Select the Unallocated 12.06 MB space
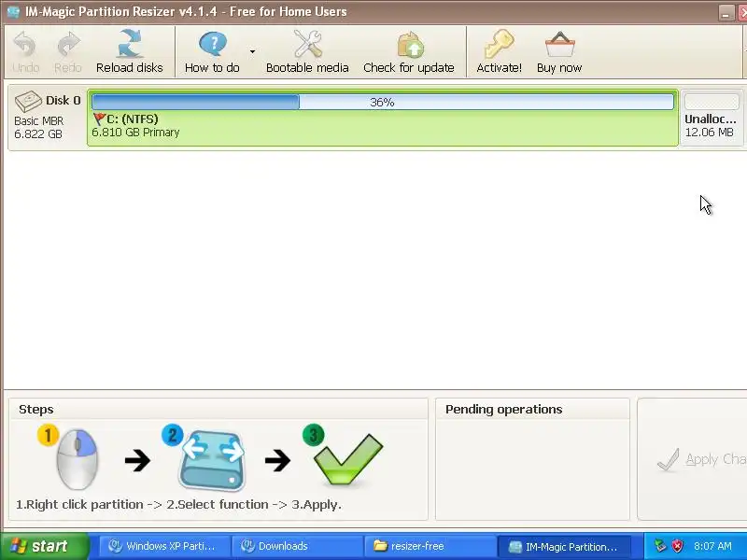 click(x=712, y=118)
